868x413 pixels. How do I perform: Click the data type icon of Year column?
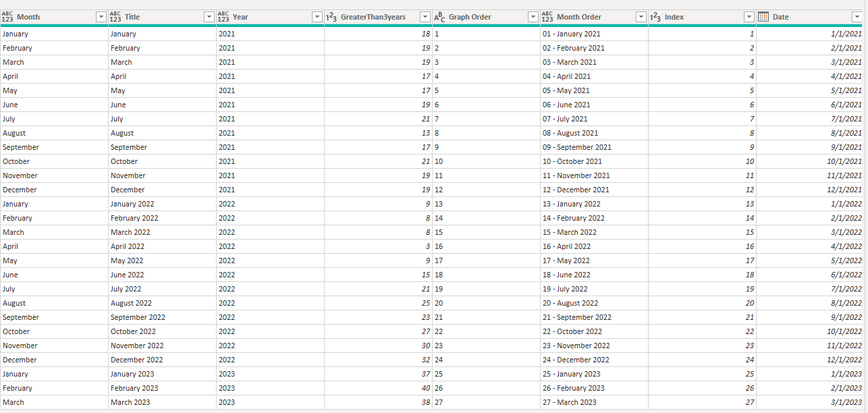(x=223, y=17)
